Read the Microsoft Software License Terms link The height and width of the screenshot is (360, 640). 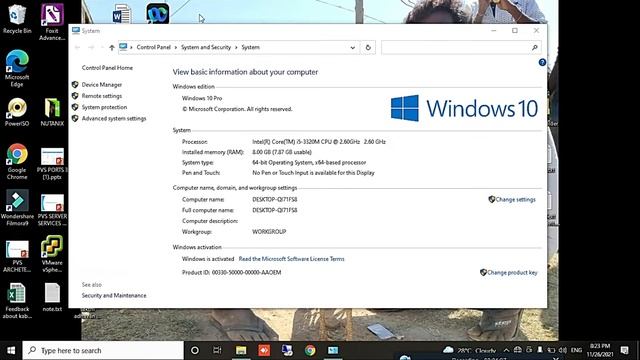click(x=291, y=259)
